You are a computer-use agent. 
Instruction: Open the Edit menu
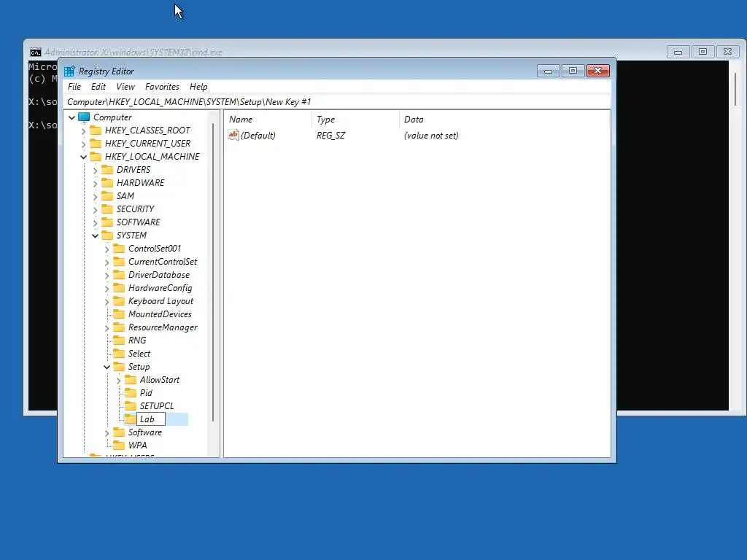pyautogui.click(x=98, y=87)
